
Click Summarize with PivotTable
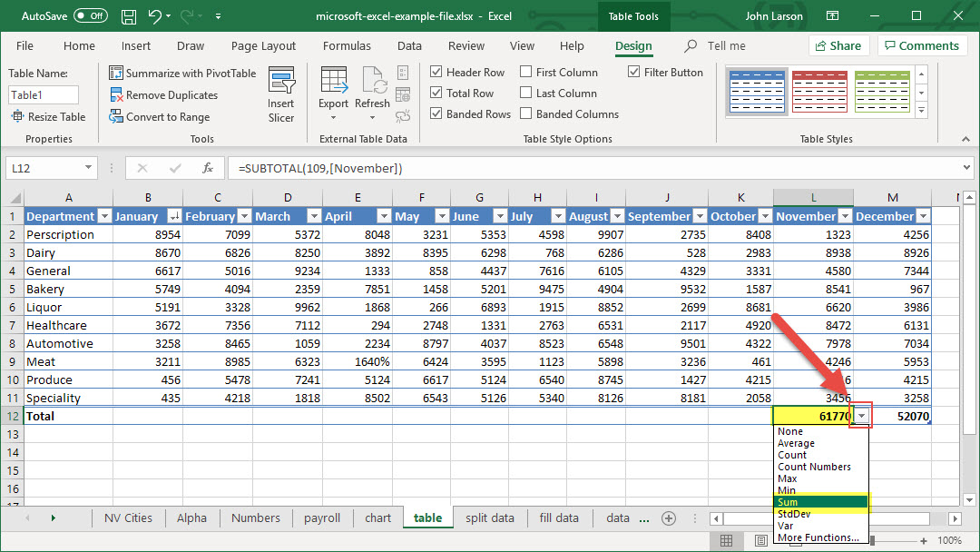tap(182, 74)
